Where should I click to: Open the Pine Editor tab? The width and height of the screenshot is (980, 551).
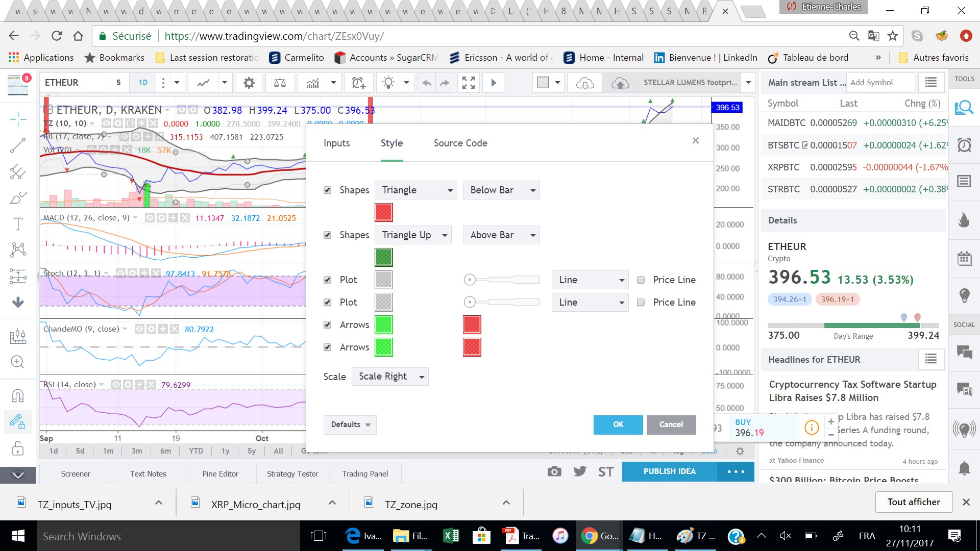(x=220, y=473)
